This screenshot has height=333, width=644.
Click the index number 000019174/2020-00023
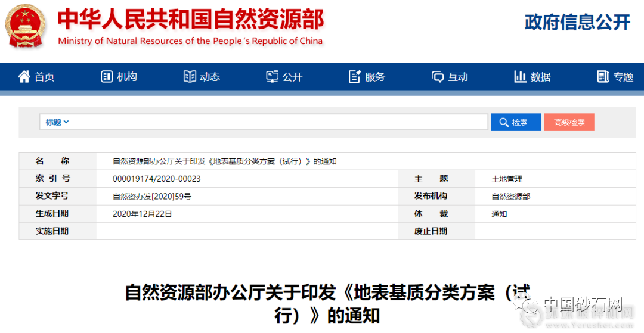click(156, 179)
